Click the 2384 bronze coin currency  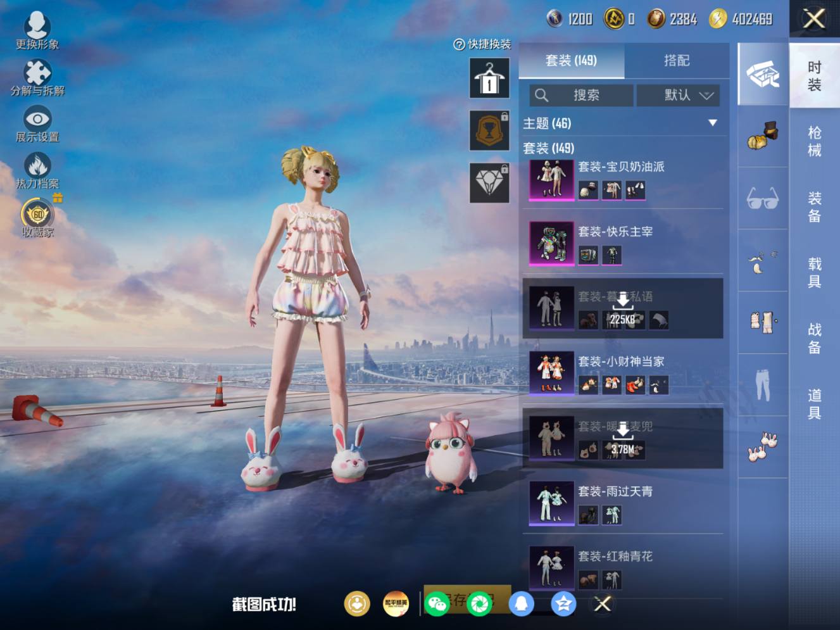pos(672,19)
